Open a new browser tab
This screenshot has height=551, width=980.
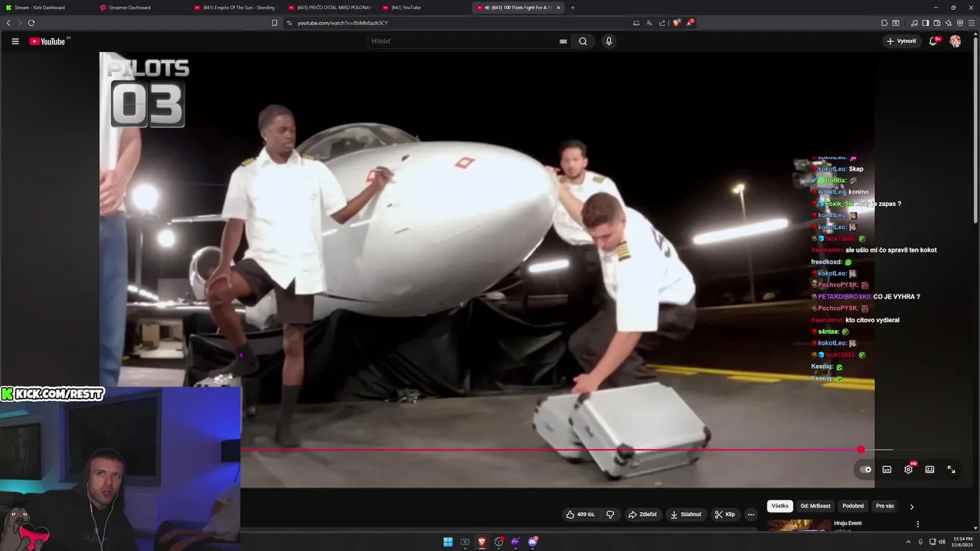573,8
